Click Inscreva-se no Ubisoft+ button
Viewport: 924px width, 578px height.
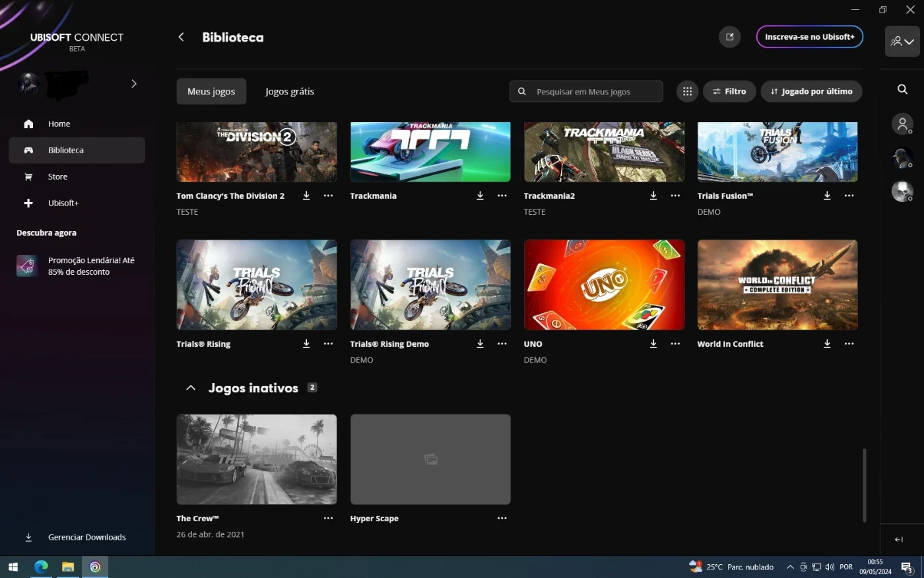point(809,37)
